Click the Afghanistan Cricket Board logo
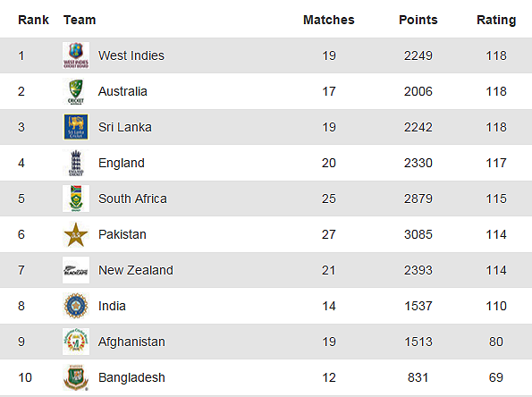 (76, 342)
